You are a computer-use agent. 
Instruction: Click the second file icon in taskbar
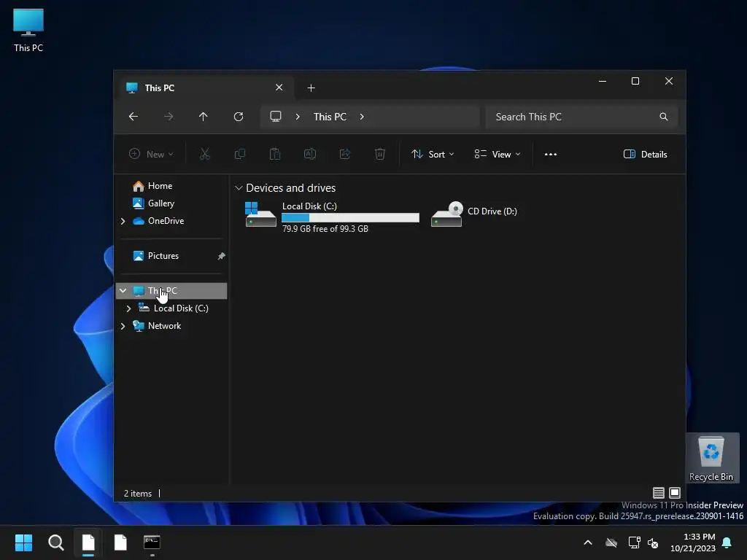(x=120, y=542)
